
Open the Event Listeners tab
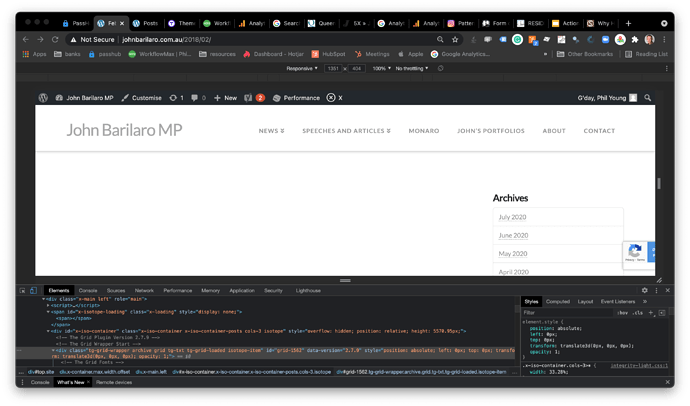(618, 301)
